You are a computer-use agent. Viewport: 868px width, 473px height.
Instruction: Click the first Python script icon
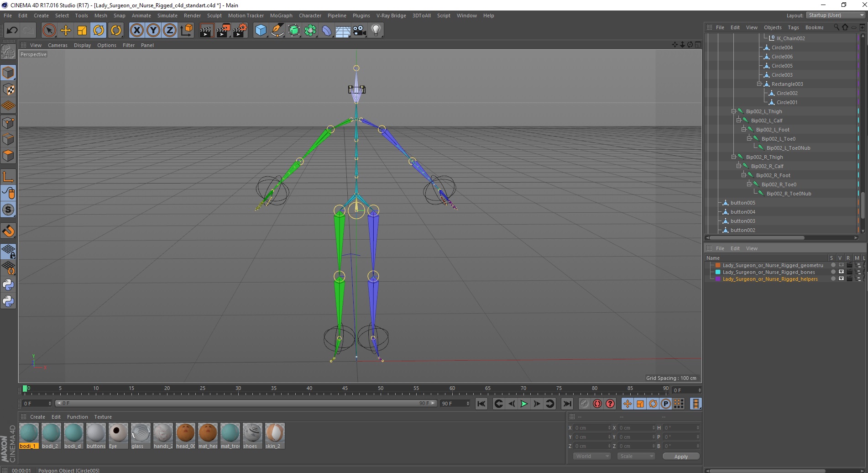tap(8, 285)
